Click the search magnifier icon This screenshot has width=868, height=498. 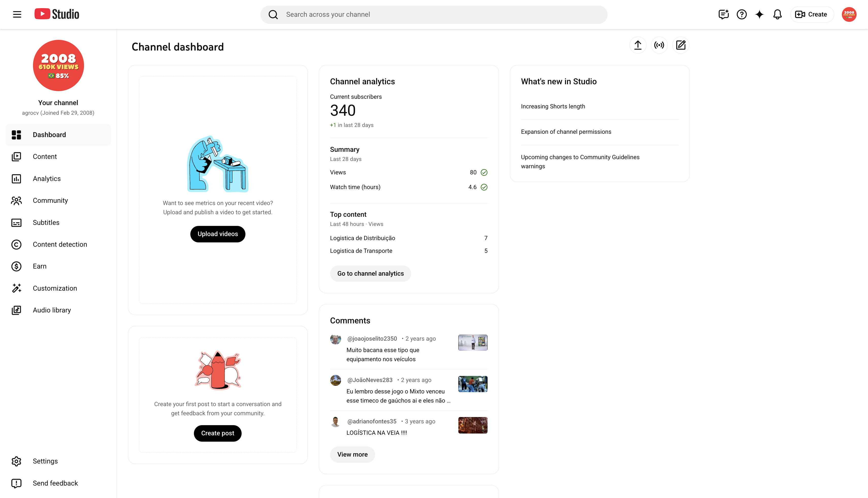click(273, 14)
